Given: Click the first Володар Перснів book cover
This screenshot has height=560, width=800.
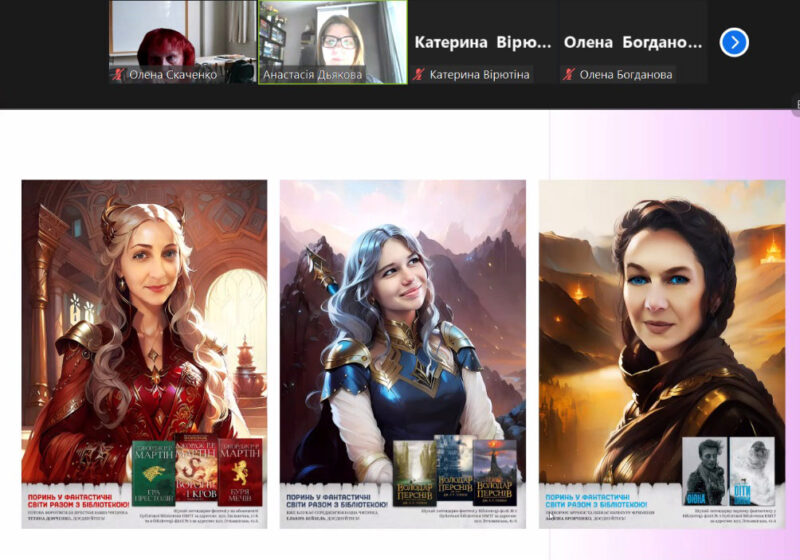Looking at the screenshot, I should point(413,471).
